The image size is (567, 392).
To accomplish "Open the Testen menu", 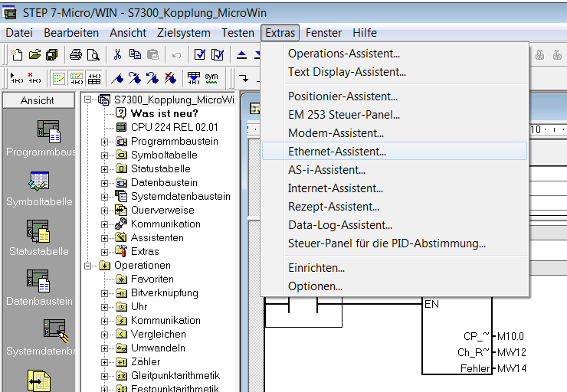I will click(238, 33).
